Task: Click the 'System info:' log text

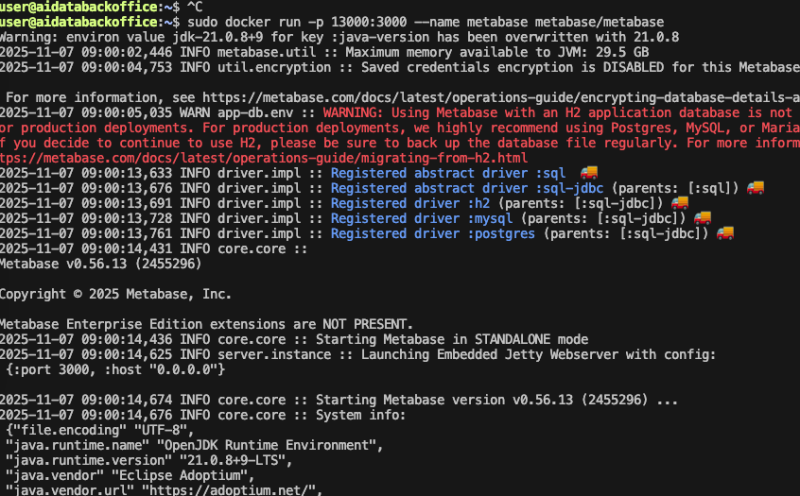Action: [x=360, y=415]
